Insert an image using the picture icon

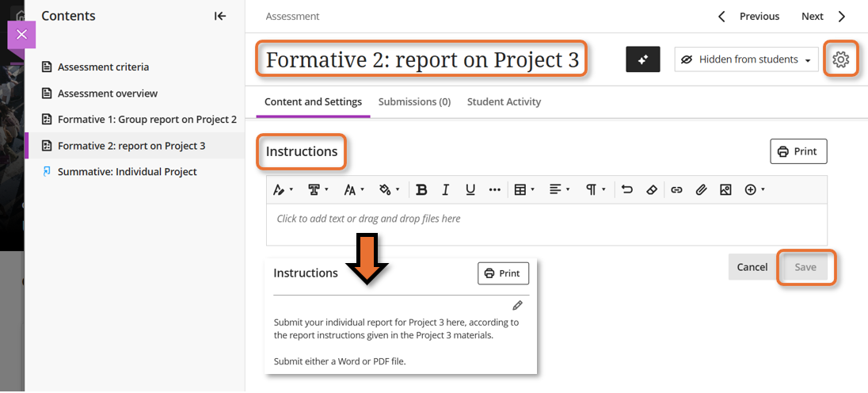[x=725, y=190]
